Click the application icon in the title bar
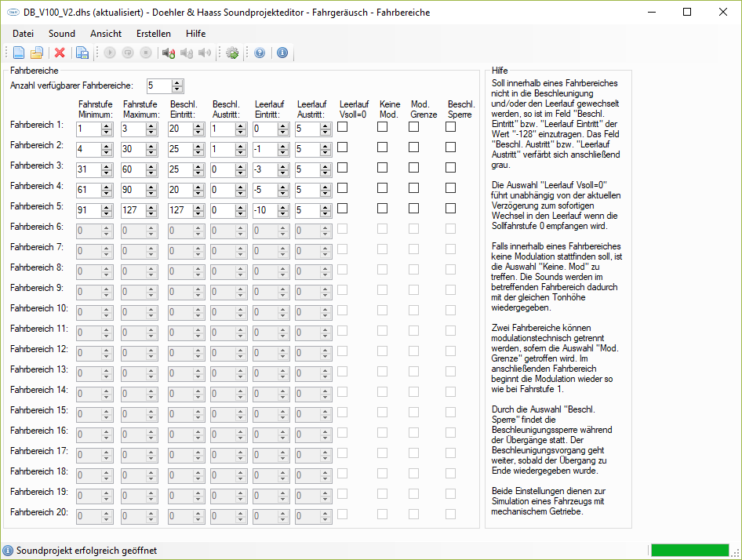 click(13, 13)
